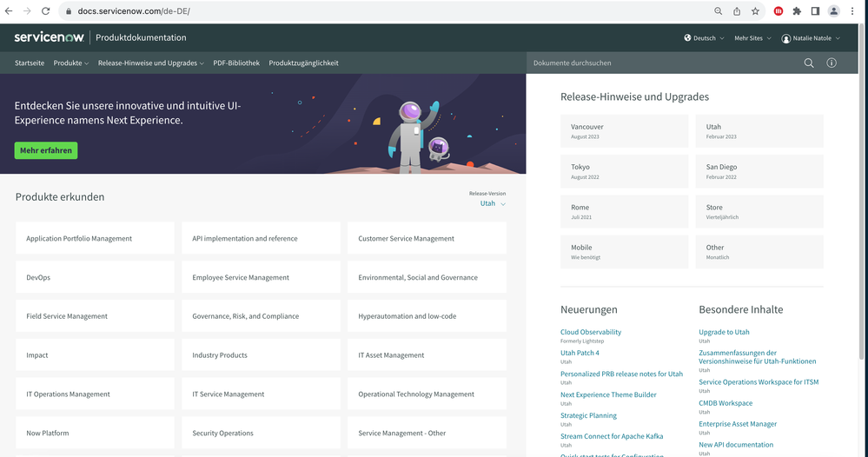Open the IT Service Management product tile
Image resolution: width=868 pixels, height=457 pixels.
264,394
